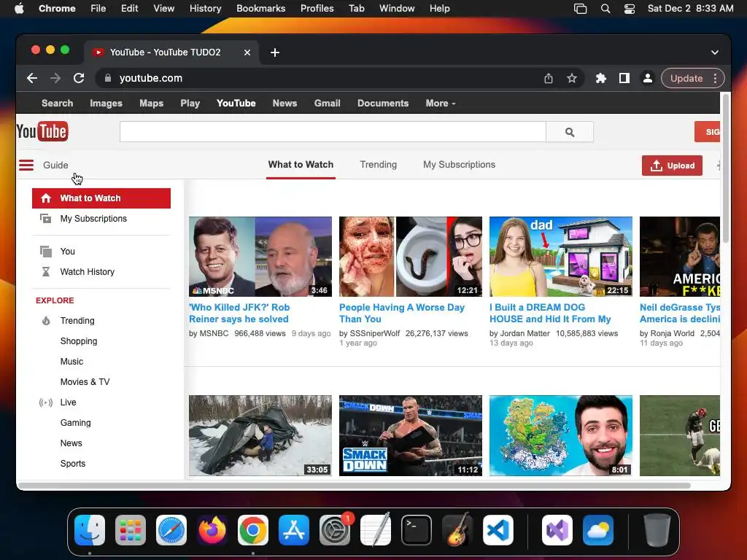Image resolution: width=747 pixels, height=560 pixels.
Task: Open the Chrome profile avatar icon
Action: [648, 78]
